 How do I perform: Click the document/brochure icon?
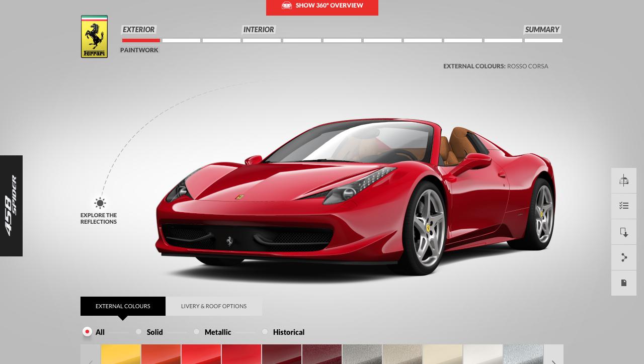[x=624, y=283]
